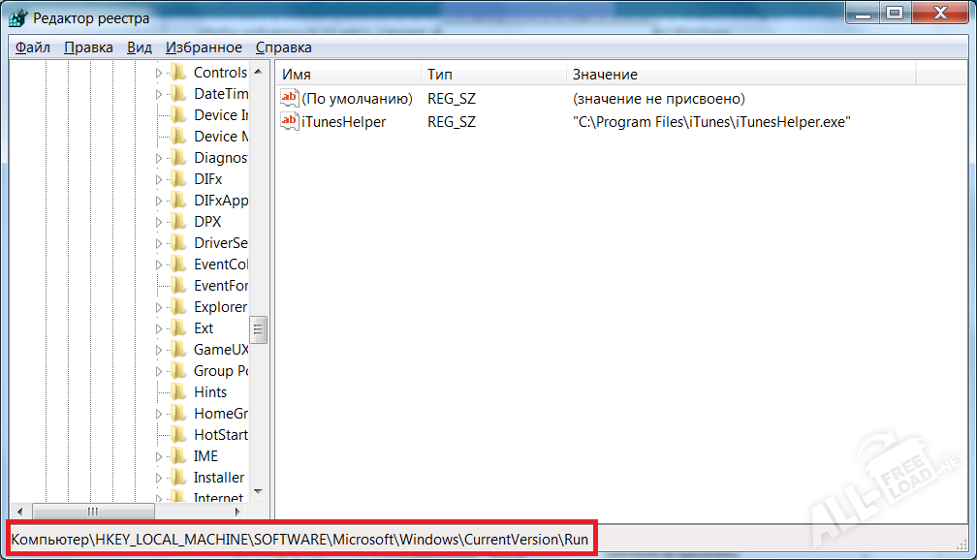Click the Installer folder icon
The image size is (977, 560).
(177, 478)
